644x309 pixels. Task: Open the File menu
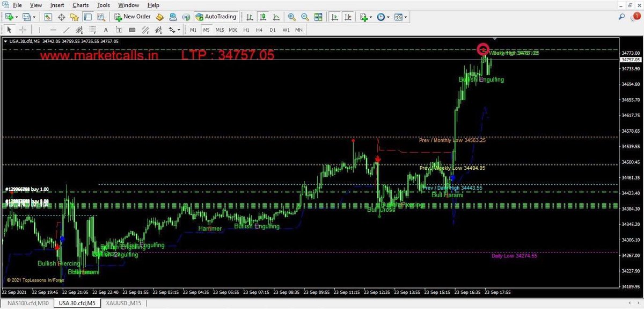point(17,5)
